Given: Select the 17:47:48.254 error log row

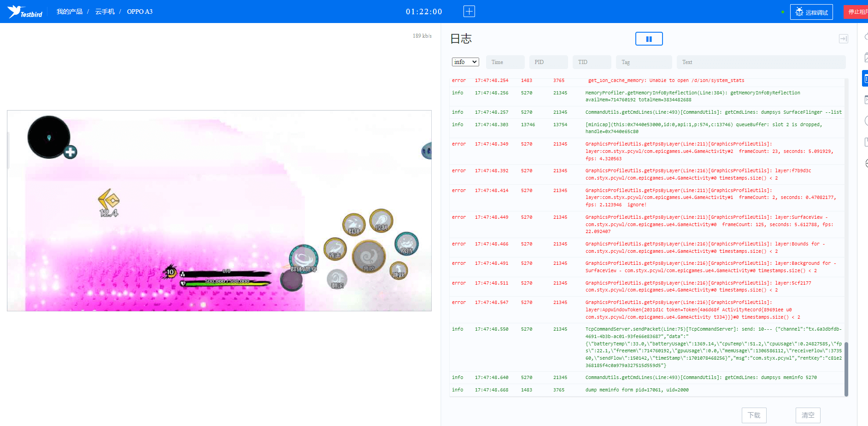Looking at the screenshot, I should (647, 81).
